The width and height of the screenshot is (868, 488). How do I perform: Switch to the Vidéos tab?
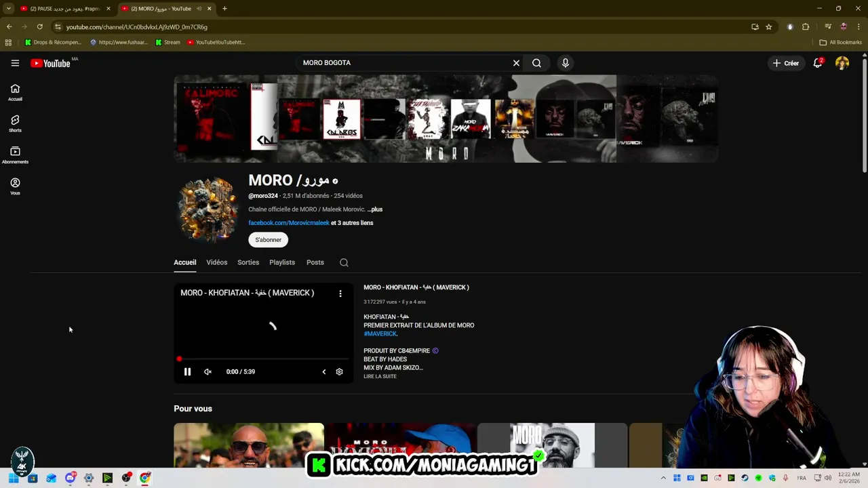coord(217,262)
